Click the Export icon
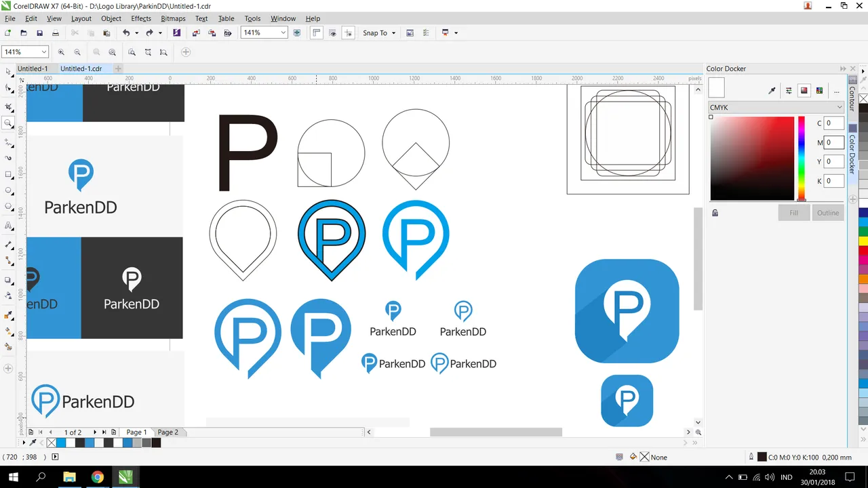 pos(212,33)
